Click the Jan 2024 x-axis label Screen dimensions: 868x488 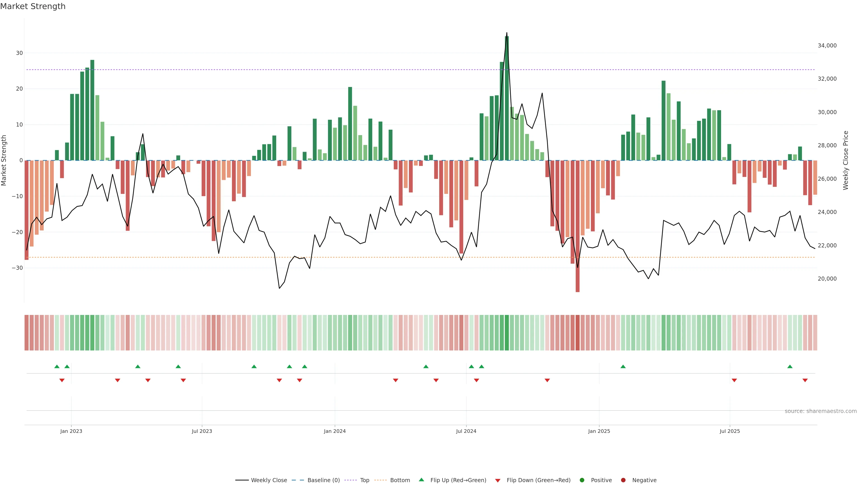tap(335, 431)
